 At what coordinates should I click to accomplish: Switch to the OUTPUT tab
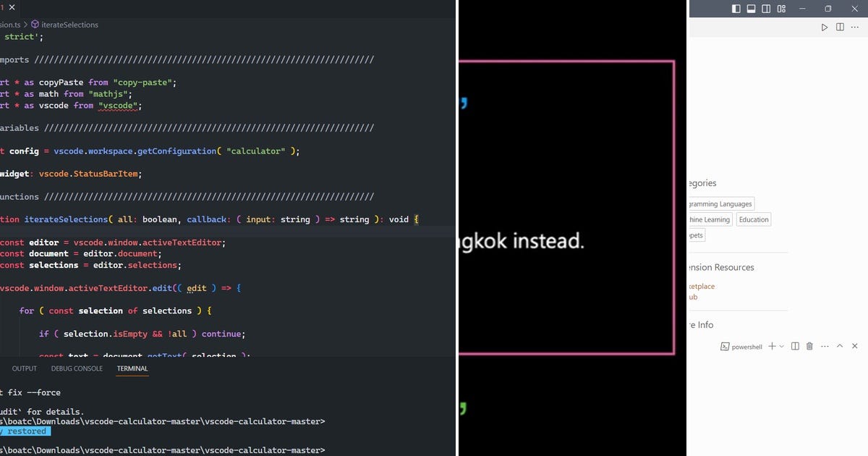click(x=24, y=368)
